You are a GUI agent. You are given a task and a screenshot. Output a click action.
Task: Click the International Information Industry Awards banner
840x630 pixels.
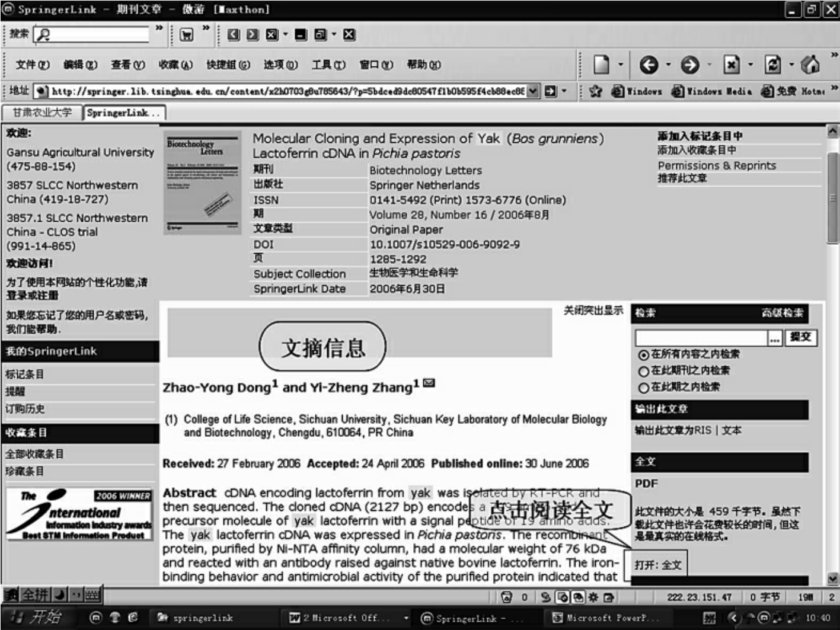pos(79,514)
